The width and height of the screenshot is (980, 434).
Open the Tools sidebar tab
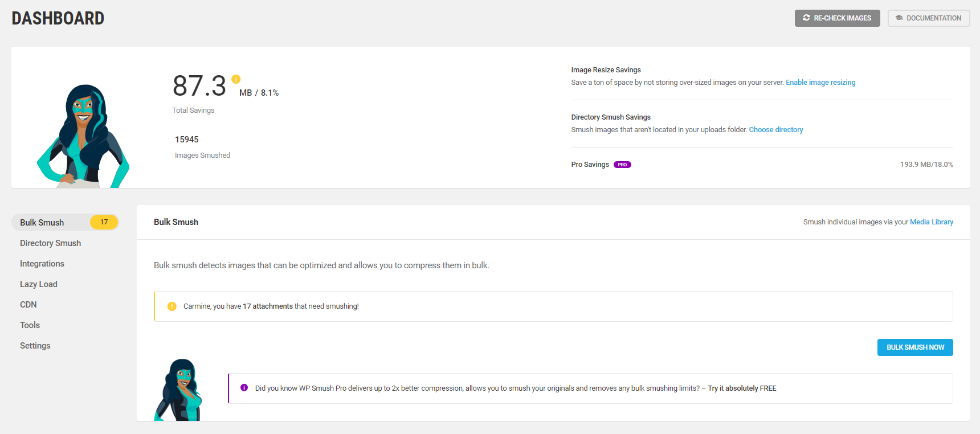tap(30, 325)
